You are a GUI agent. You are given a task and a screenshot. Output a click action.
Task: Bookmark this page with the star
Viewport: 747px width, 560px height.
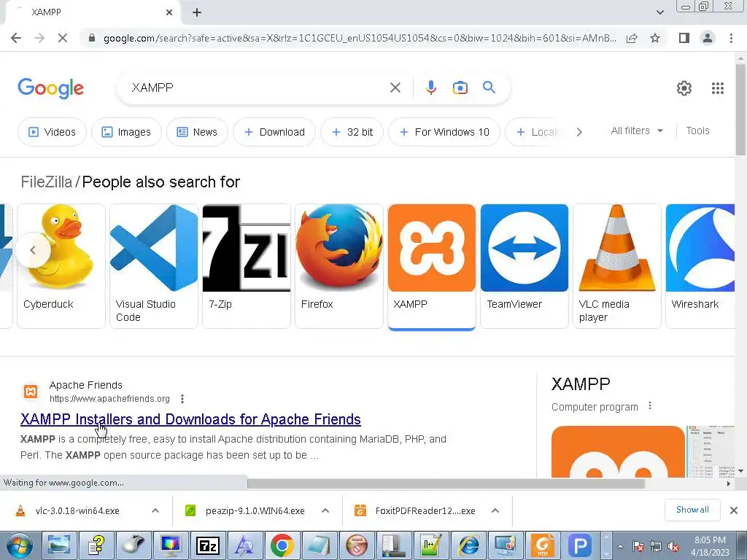tap(655, 38)
